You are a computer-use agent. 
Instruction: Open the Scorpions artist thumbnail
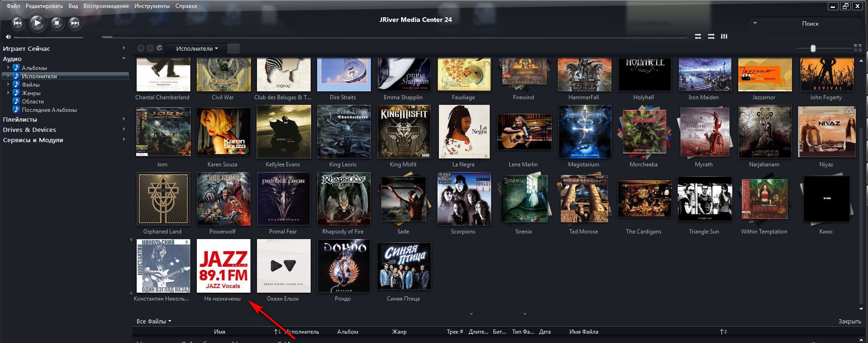click(464, 199)
